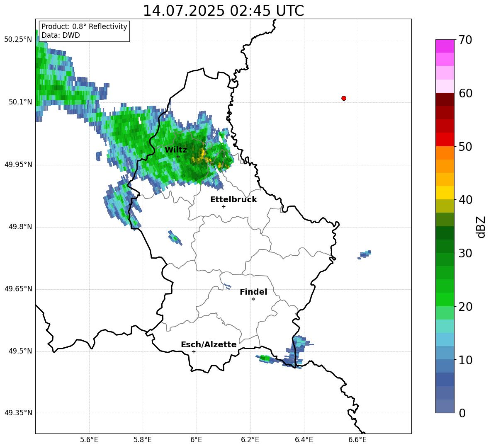The image size is (491, 448).
Task: Click the magenta top colorbar segment
Action: click(445, 46)
